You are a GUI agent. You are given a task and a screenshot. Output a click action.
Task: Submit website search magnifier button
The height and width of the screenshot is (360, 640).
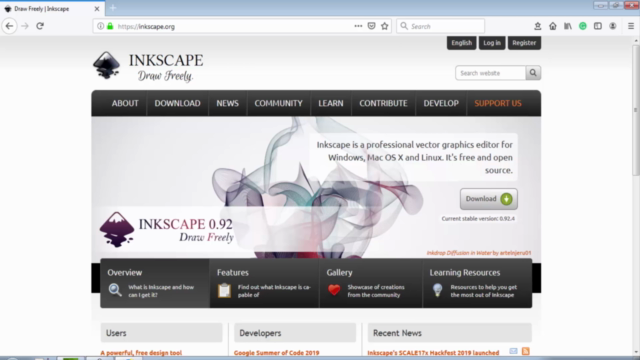coord(533,73)
